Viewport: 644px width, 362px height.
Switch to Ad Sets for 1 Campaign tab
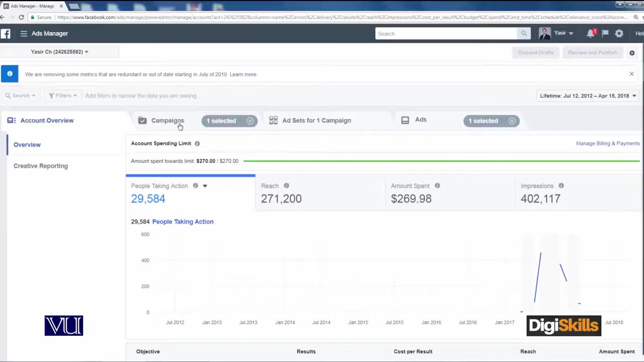[x=316, y=120]
